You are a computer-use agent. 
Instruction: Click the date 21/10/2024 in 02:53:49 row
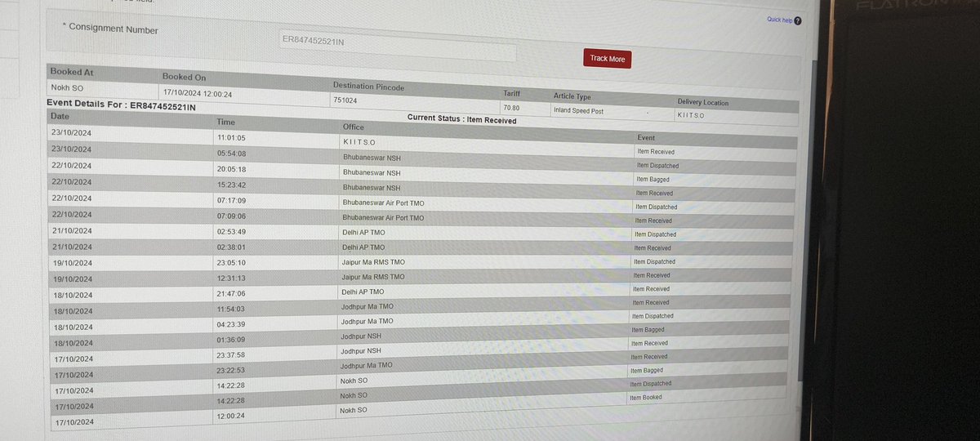[71, 229]
